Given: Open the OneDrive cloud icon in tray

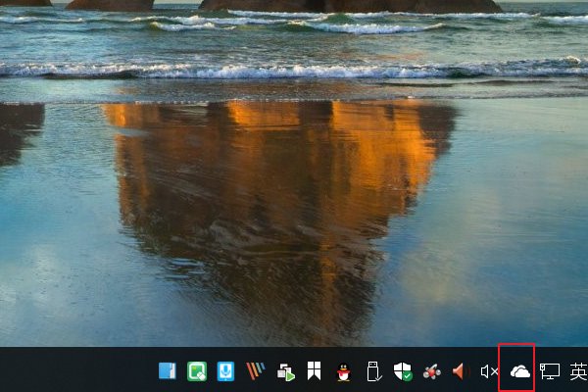Looking at the screenshot, I should (x=519, y=371).
